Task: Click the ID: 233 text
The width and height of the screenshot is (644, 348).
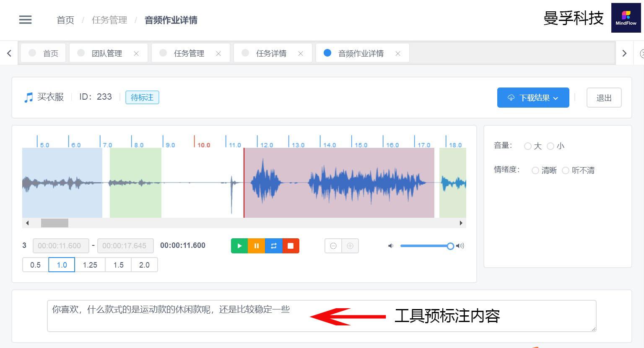Action: click(96, 97)
